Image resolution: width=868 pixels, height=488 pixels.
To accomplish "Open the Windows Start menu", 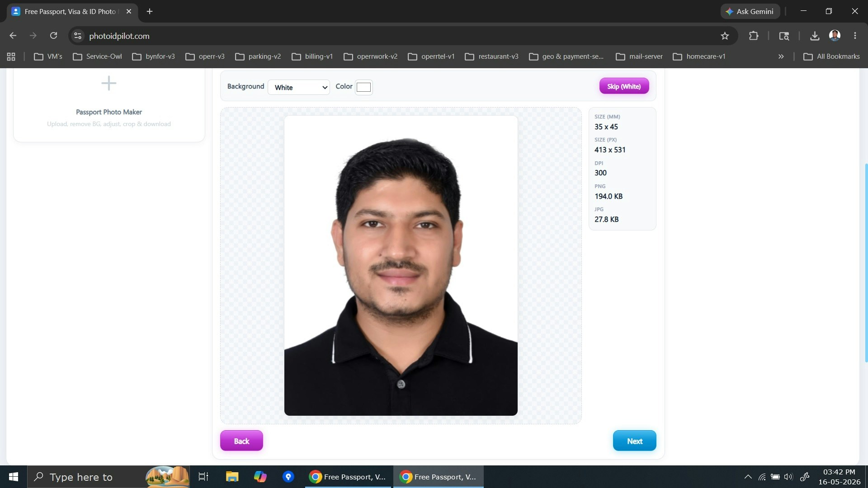I will [x=14, y=477].
